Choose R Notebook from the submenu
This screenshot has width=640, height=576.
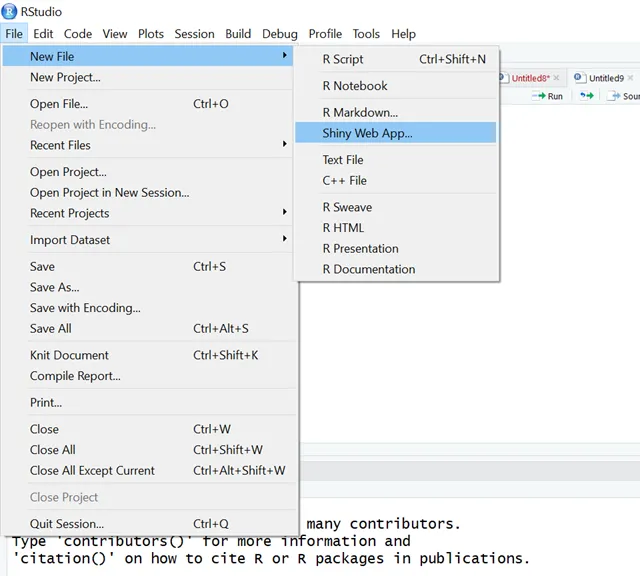point(396,86)
